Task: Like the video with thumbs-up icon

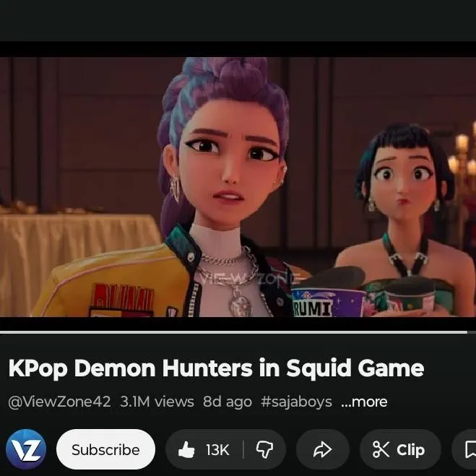Action: point(187,450)
